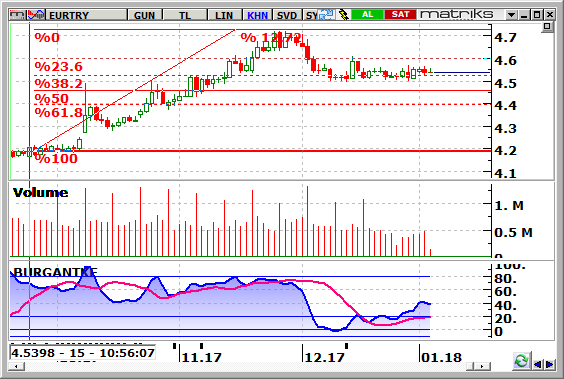Open the GUN period selector
Screen dimensions: 564x379
coord(145,15)
